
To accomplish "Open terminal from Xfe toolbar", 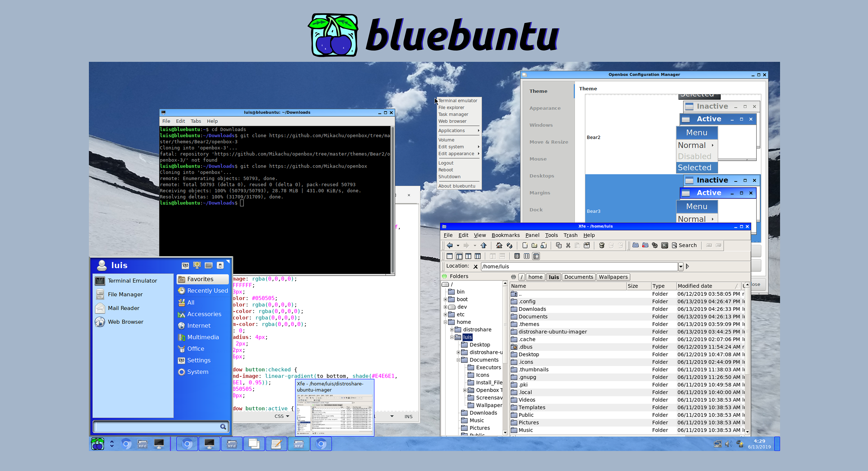I will (x=665, y=245).
